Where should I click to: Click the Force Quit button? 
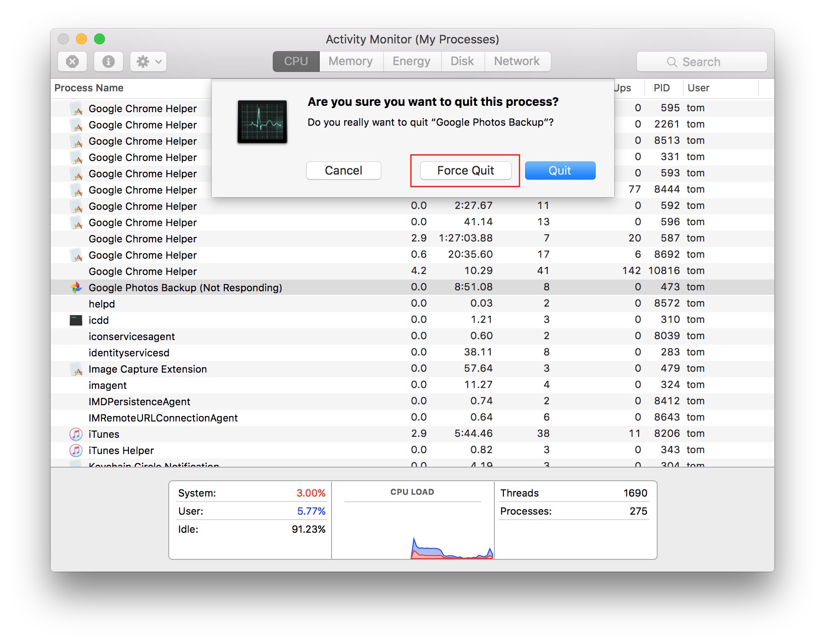(465, 170)
